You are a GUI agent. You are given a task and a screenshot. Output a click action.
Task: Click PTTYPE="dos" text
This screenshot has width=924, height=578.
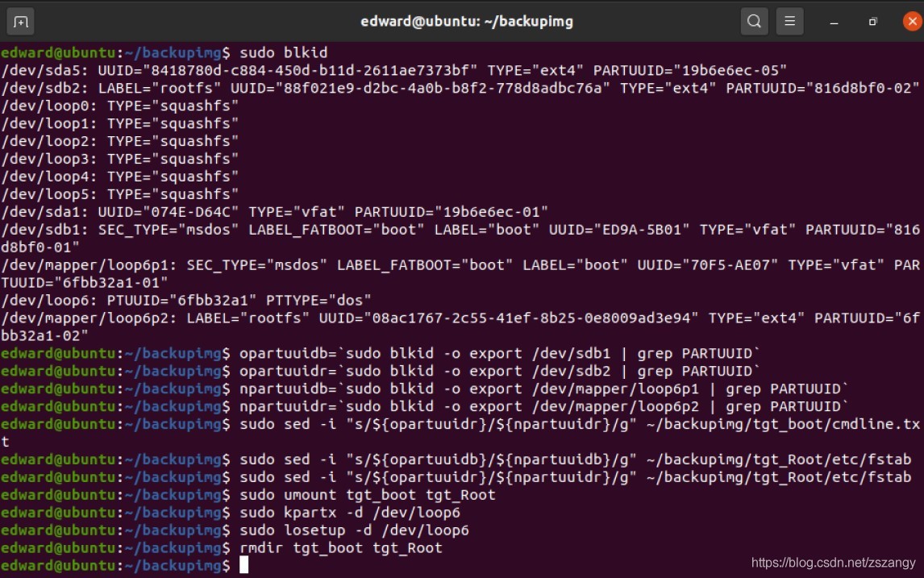(x=318, y=301)
